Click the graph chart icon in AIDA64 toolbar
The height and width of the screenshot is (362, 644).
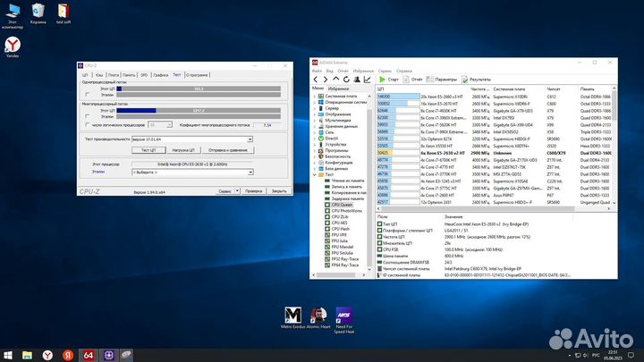(368, 80)
